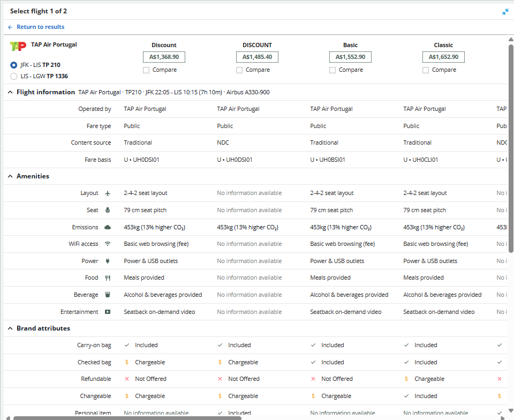Click the WiFi access icon
514x420 pixels.
click(x=108, y=244)
